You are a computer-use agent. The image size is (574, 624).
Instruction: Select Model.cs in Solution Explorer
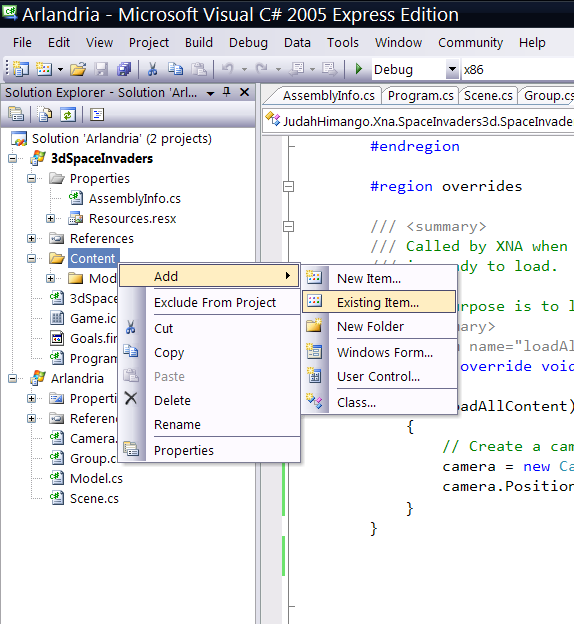point(96,478)
